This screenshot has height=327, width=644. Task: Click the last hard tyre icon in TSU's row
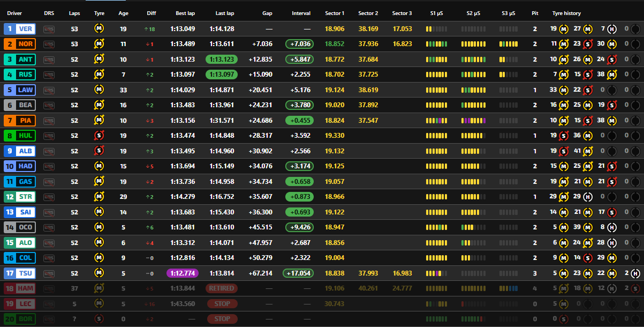(635, 273)
